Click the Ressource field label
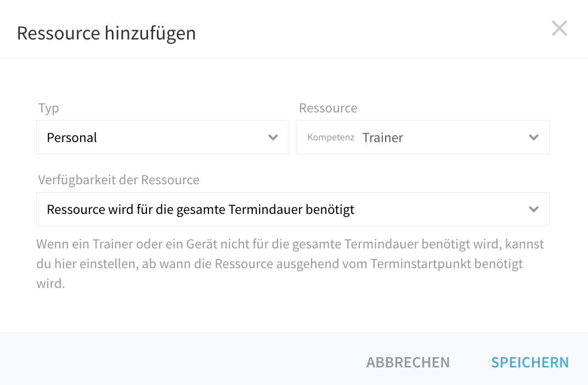588x385 pixels. (x=328, y=108)
